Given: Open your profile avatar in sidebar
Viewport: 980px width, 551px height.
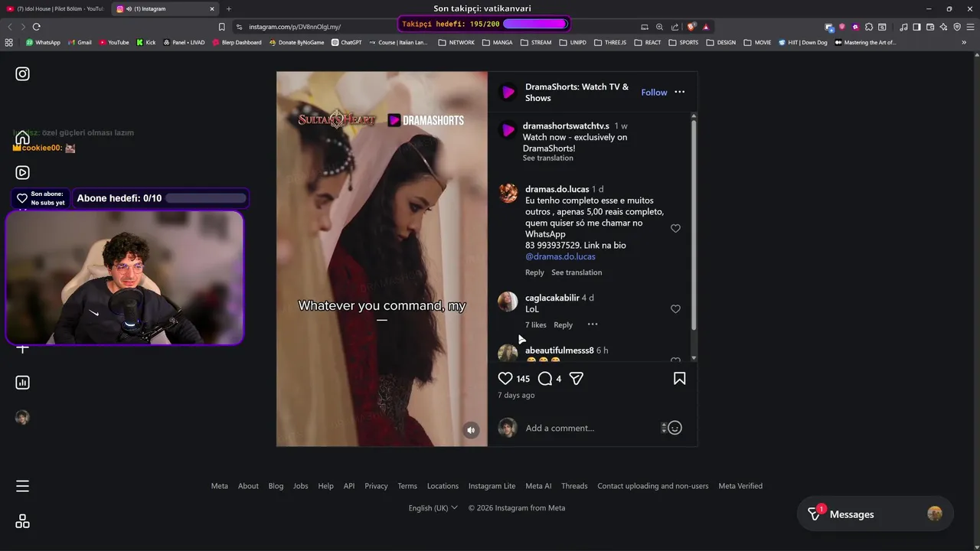Looking at the screenshot, I should pos(23,417).
